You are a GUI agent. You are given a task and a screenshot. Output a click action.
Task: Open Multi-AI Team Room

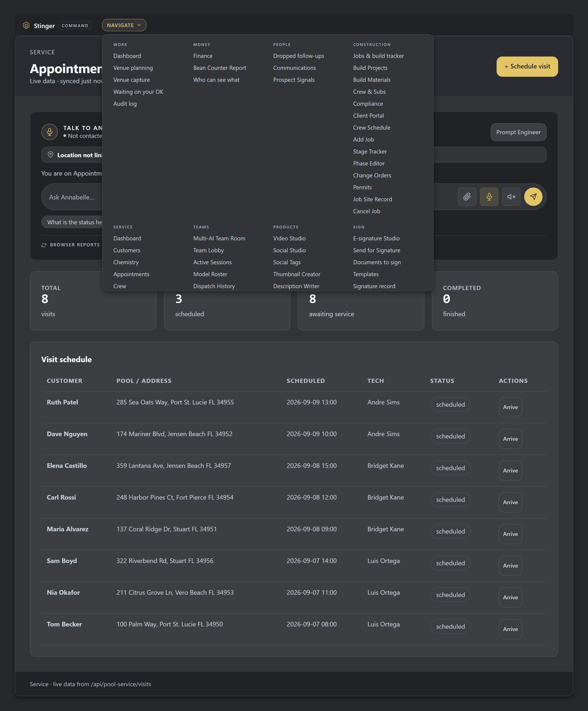pos(219,238)
